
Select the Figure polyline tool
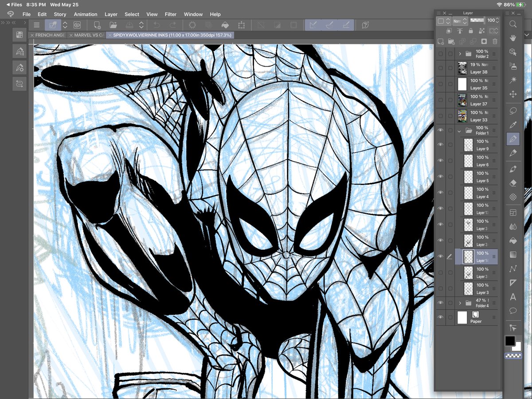coord(513,269)
